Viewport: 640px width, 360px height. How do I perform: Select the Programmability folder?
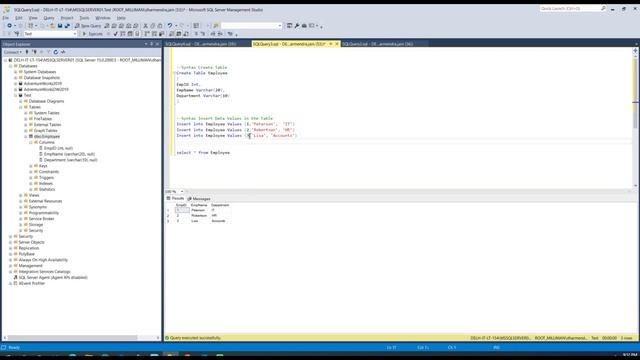point(44,213)
